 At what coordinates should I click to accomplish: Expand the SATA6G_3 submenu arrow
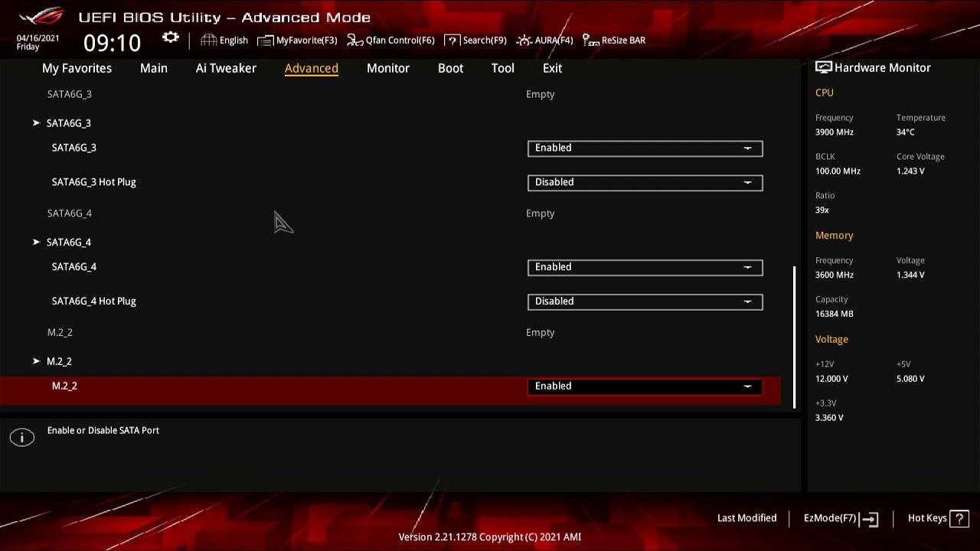click(x=36, y=122)
